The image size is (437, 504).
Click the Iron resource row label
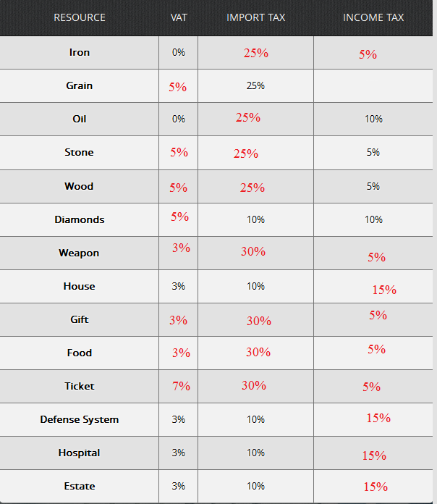[x=80, y=52]
